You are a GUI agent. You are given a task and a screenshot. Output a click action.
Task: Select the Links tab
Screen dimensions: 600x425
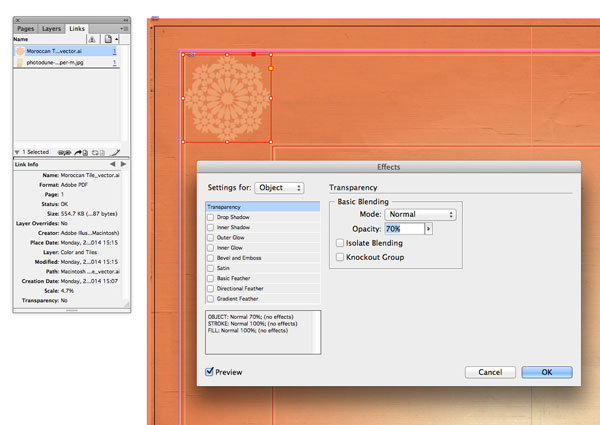pos(77,29)
